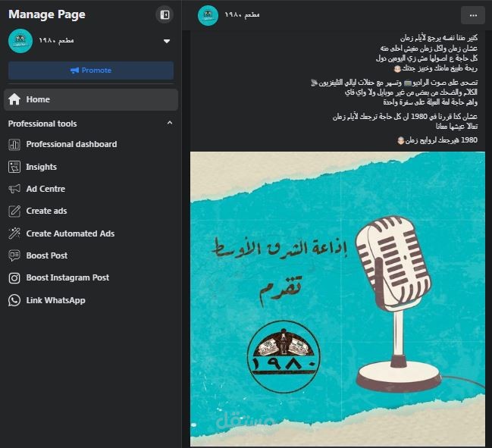Open the Ad Centre megaphone icon
The image size is (492, 448).
14,189
